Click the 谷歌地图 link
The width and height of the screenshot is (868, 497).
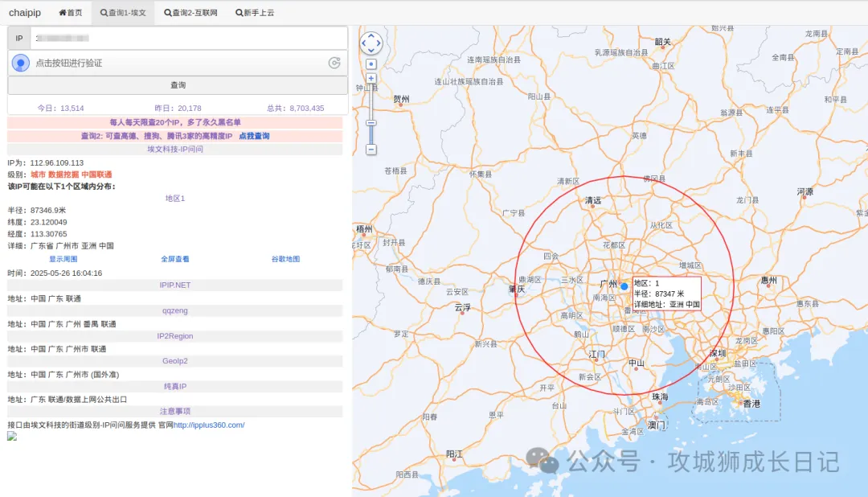285,259
